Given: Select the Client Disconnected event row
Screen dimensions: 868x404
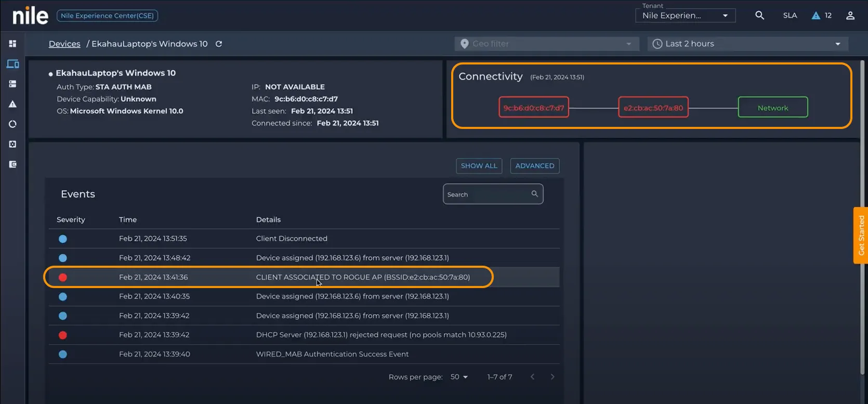Looking at the screenshot, I should 304,239.
